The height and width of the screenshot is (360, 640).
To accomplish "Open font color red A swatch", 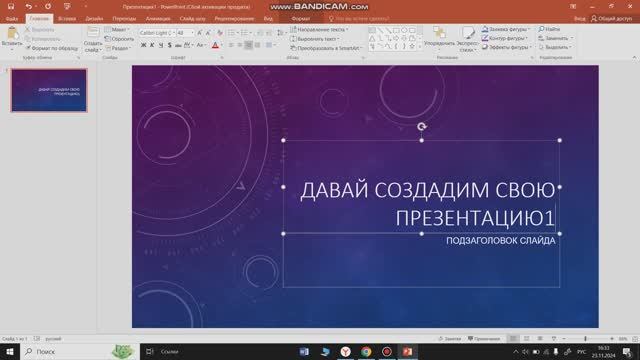I will coord(216,45).
